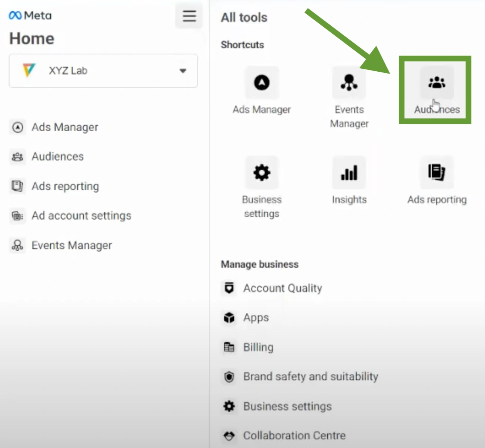Open Events Manager in the left sidebar
The height and width of the screenshot is (448, 485).
point(72,245)
